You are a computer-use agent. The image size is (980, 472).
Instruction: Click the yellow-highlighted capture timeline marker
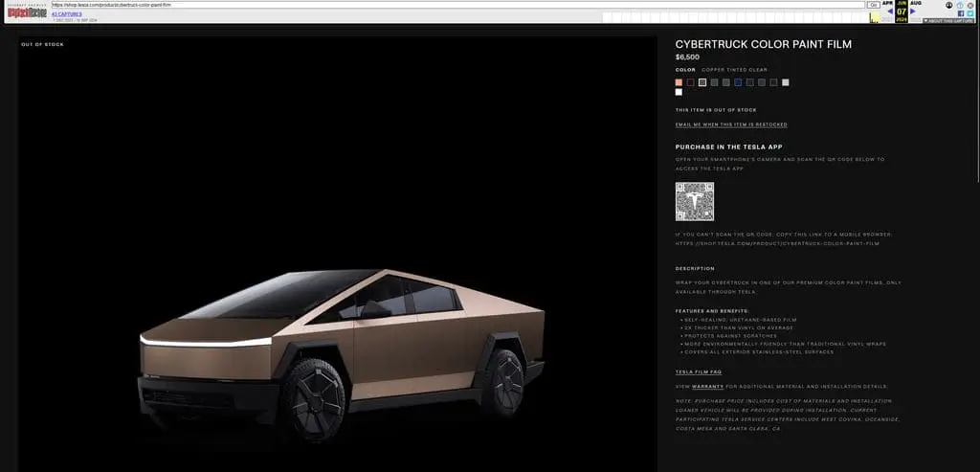875,17
